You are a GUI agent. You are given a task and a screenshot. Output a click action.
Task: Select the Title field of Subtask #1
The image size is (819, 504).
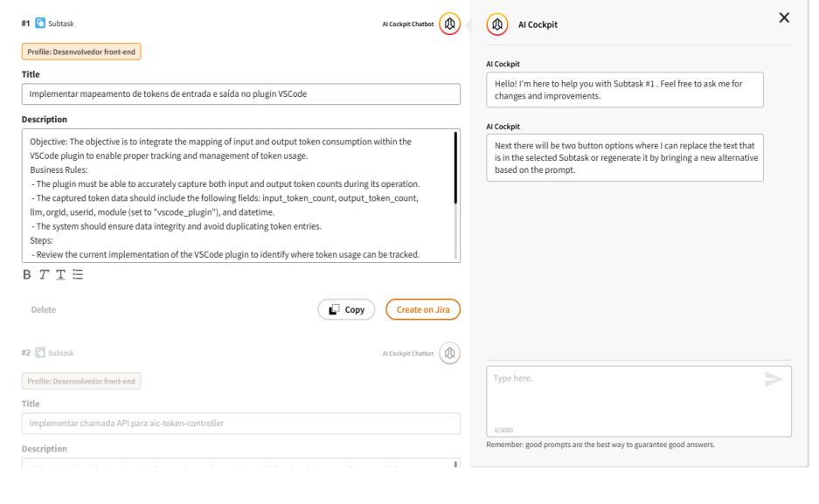click(x=240, y=93)
